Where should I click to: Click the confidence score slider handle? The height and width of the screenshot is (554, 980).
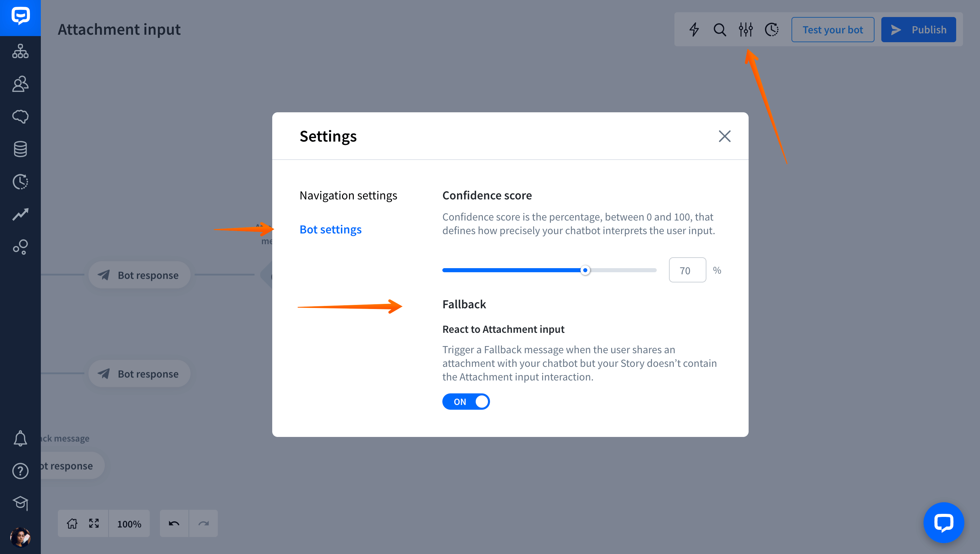pyautogui.click(x=585, y=270)
